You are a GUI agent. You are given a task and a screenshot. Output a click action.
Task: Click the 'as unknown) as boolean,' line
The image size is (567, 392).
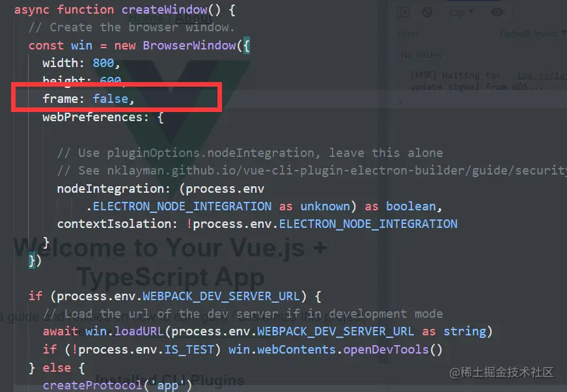click(x=264, y=206)
